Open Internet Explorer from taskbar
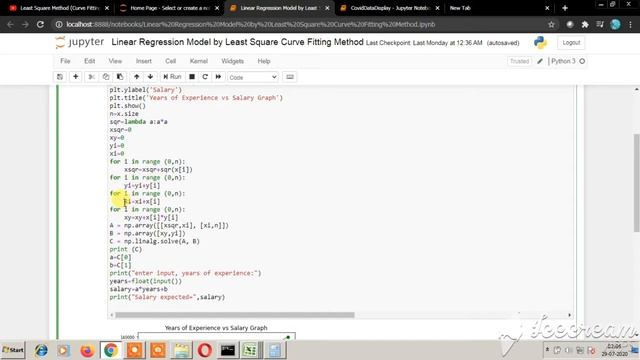 41,350
